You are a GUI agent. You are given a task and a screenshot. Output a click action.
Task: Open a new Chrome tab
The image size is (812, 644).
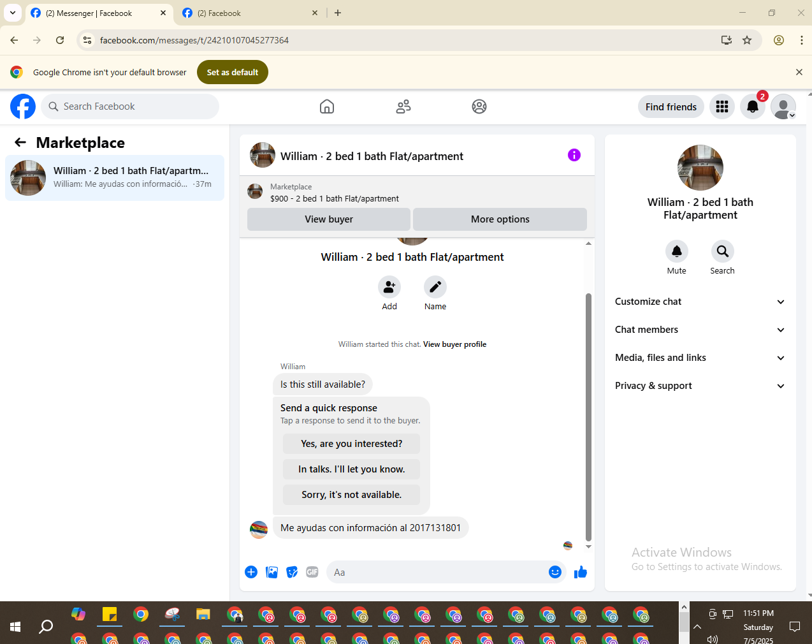point(338,13)
